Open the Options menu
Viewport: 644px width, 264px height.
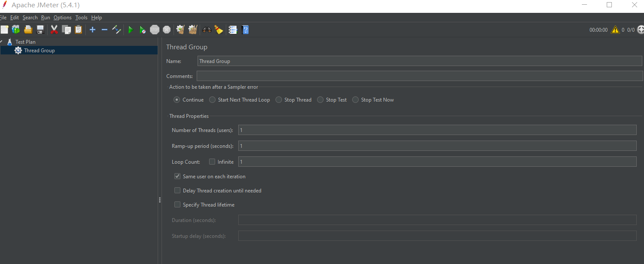coord(63,18)
